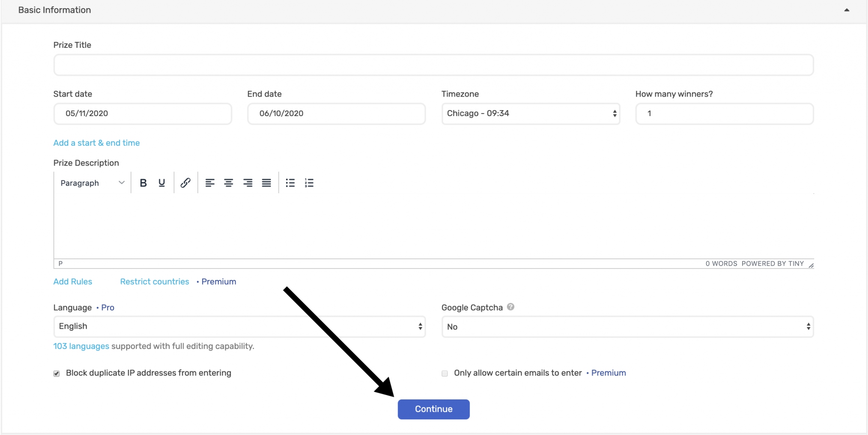The height and width of the screenshot is (435, 868).
Task: Enable Only allow certain emails to enter
Action: (444, 373)
